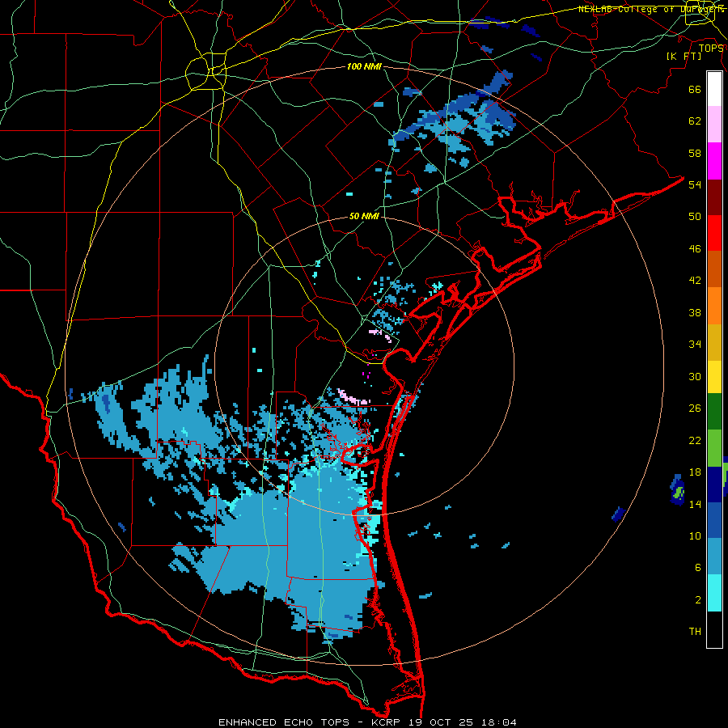This screenshot has width=728, height=728.
Task: Click the green-cored echo cell offshore to the east
Action: click(677, 490)
